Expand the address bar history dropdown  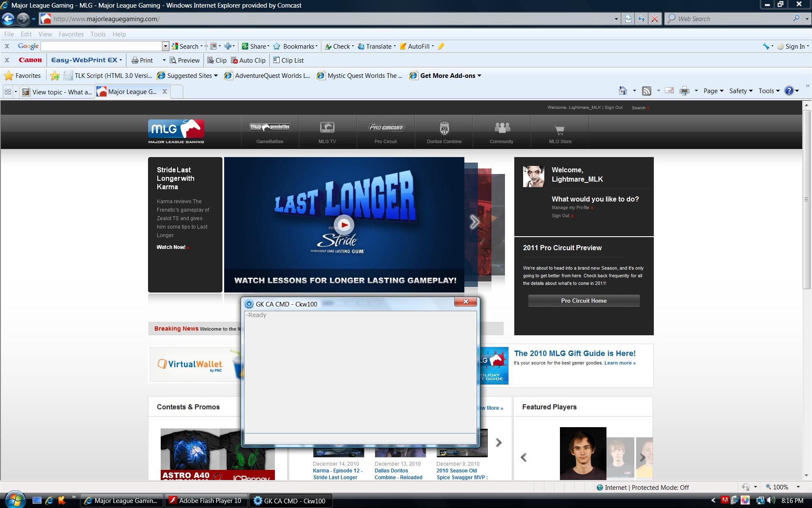(x=616, y=19)
